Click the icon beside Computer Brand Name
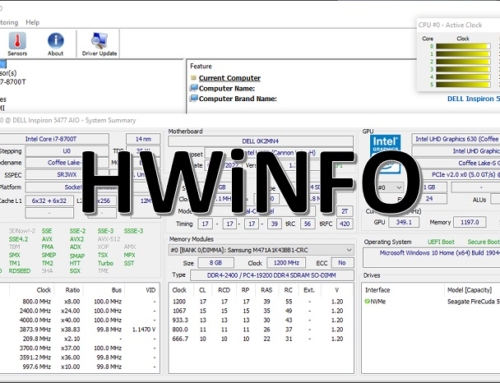The image size is (500, 383). (x=194, y=98)
